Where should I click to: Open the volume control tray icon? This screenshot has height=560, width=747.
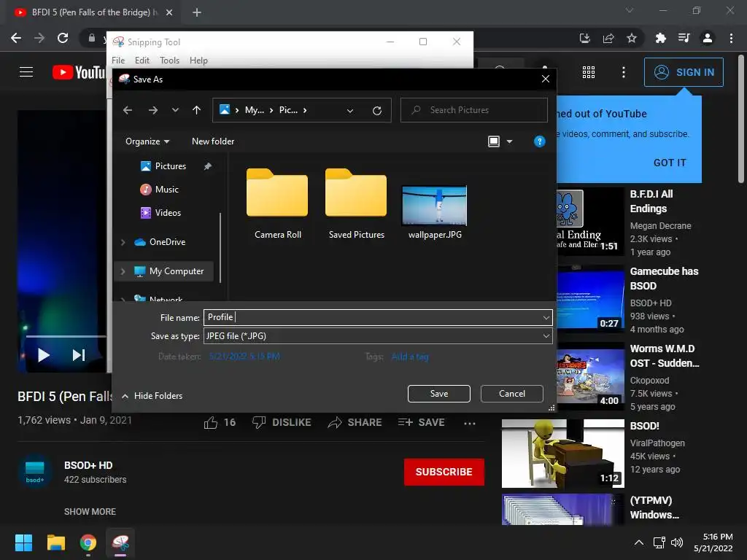[x=677, y=542]
